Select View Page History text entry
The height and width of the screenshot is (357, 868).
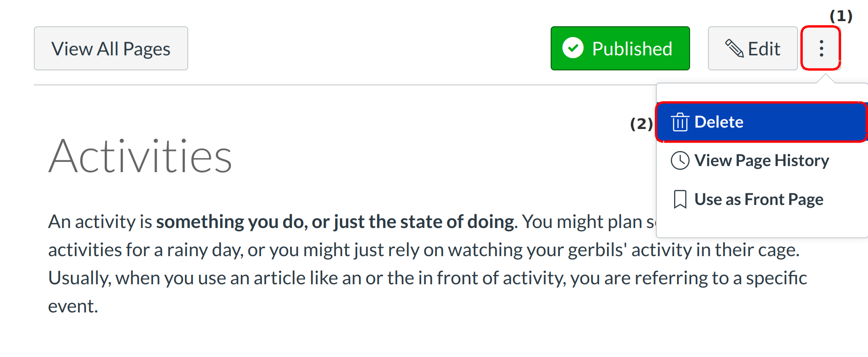tap(761, 160)
